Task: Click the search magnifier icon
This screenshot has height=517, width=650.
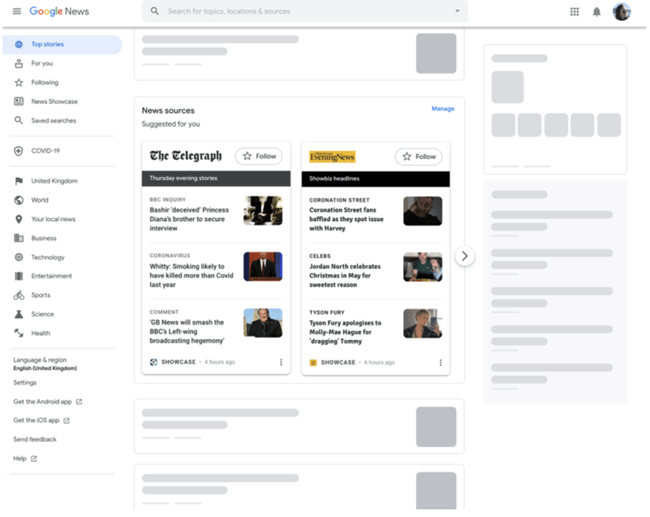Action: [x=155, y=11]
